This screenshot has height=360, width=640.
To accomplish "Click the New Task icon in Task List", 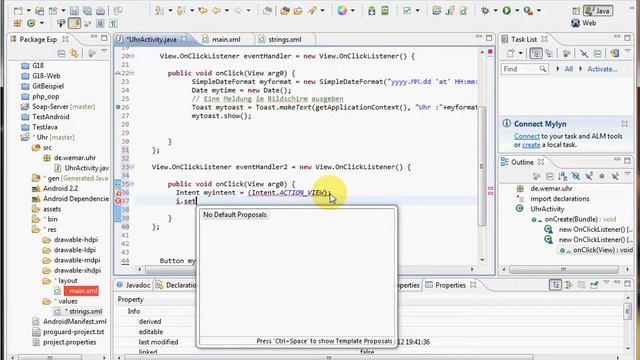I will 510,53.
